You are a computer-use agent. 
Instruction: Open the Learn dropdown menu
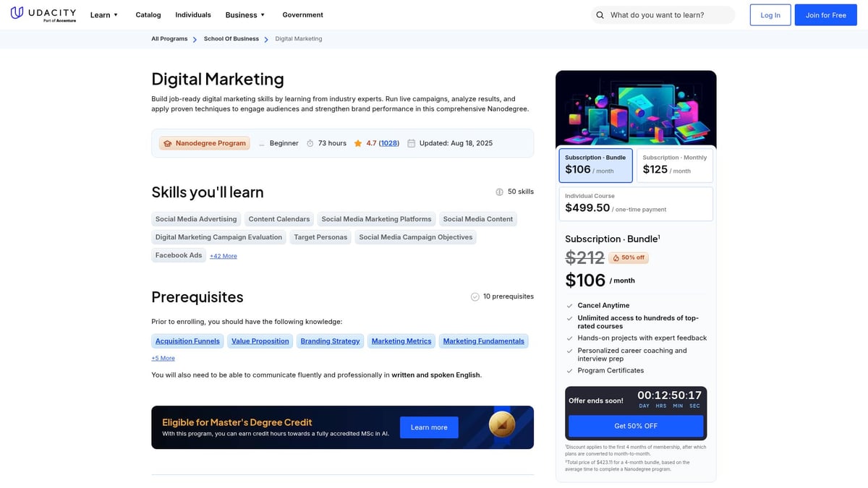(x=104, y=14)
